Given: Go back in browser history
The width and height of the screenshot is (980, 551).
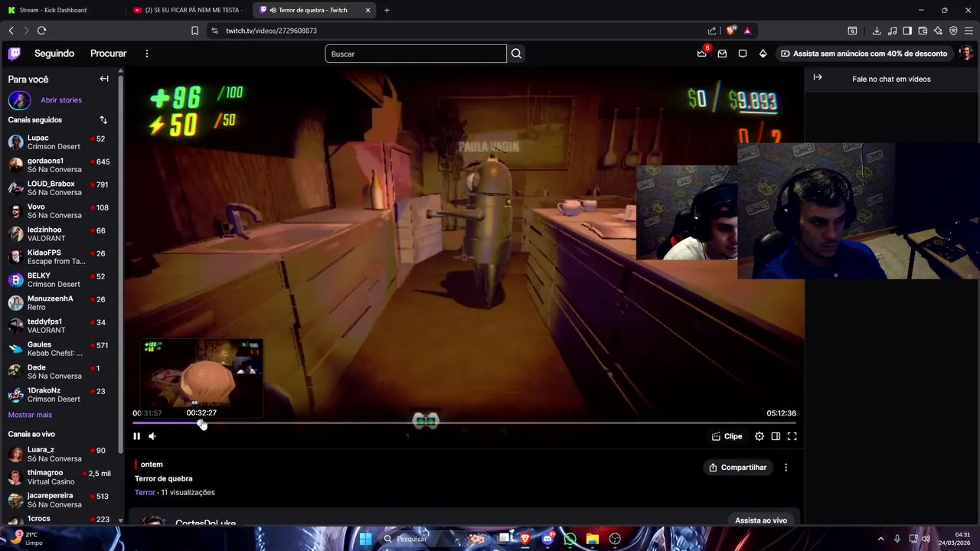Looking at the screenshot, I should point(11,31).
